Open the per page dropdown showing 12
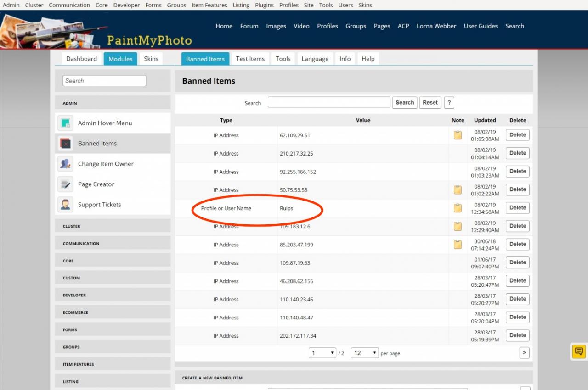The width and height of the screenshot is (588, 390). (365, 353)
